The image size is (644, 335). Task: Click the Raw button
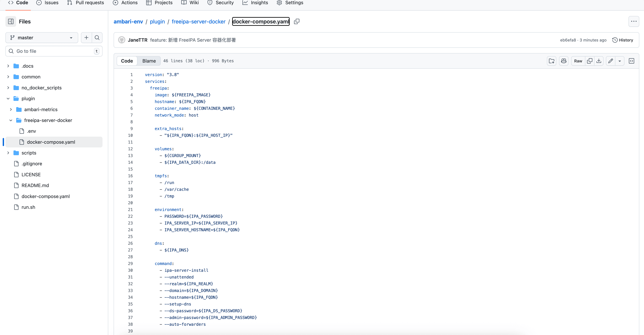click(578, 61)
